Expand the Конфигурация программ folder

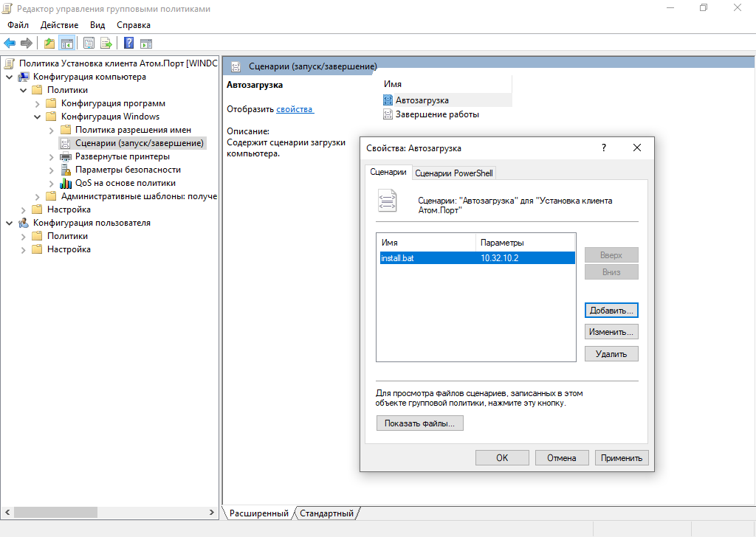tap(37, 103)
